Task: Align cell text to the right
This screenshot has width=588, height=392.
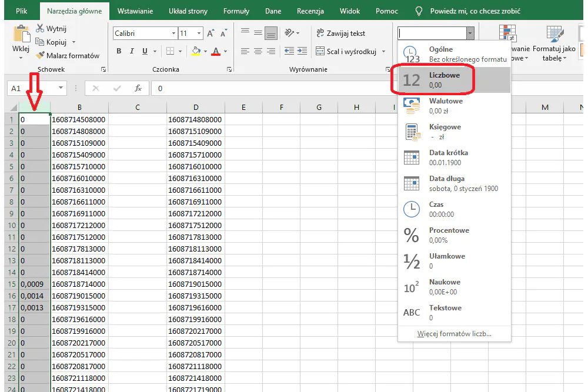Action: click(x=270, y=51)
